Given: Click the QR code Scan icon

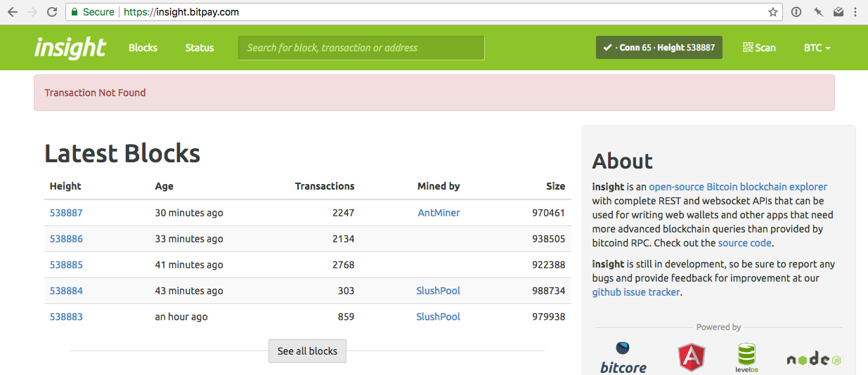Looking at the screenshot, I should (x=748, y=47).
